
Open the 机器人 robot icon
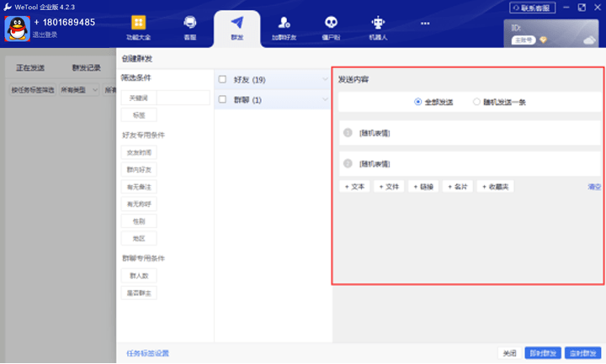click(x=378, y=23)
